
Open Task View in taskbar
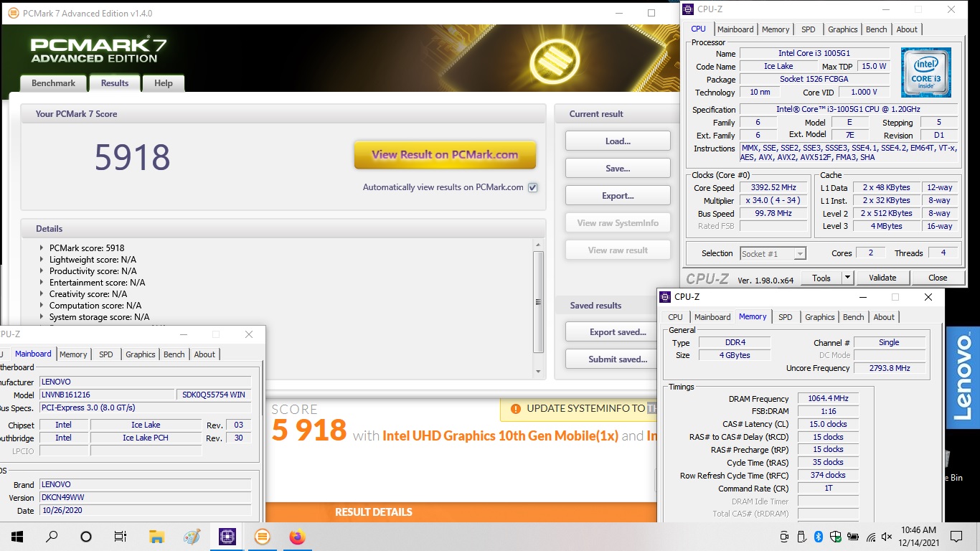[121, 536]
